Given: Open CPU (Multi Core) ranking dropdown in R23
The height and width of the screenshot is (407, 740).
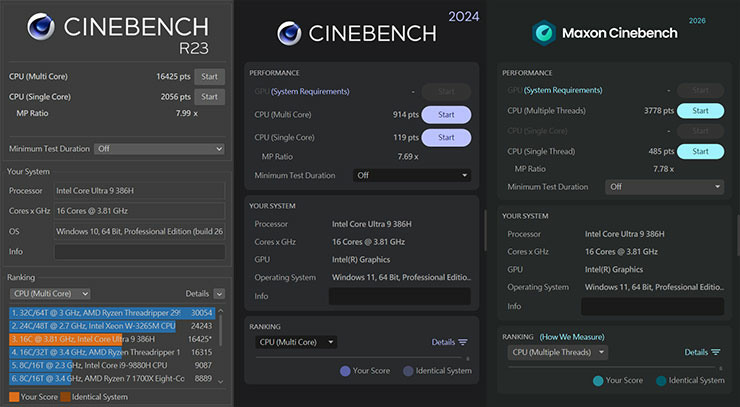Looking at the screenshot, I should pos(50,294).
